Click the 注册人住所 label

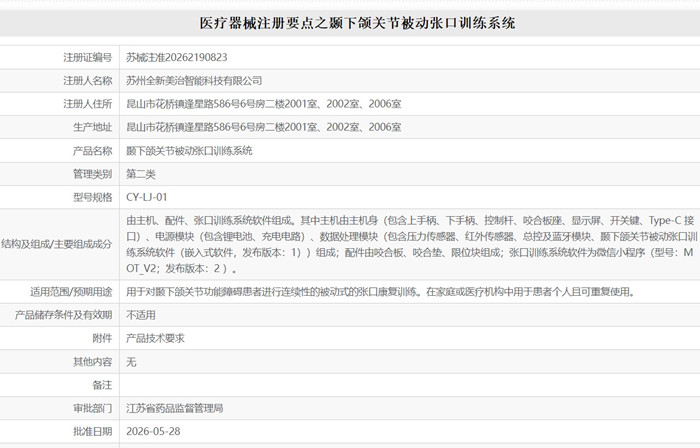pyautogui.click(x=88, y=104)
